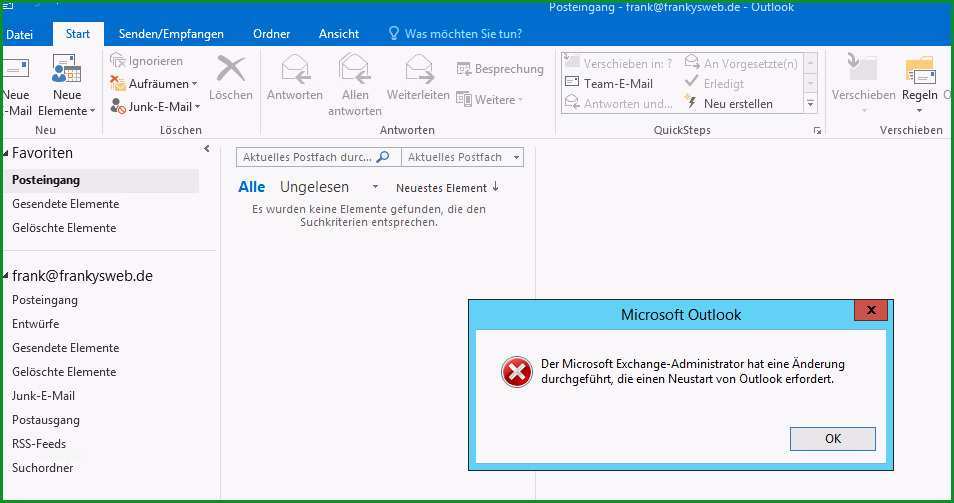Expand the Junk-E-Mail dropdown arrow

(x=198, y=107)
